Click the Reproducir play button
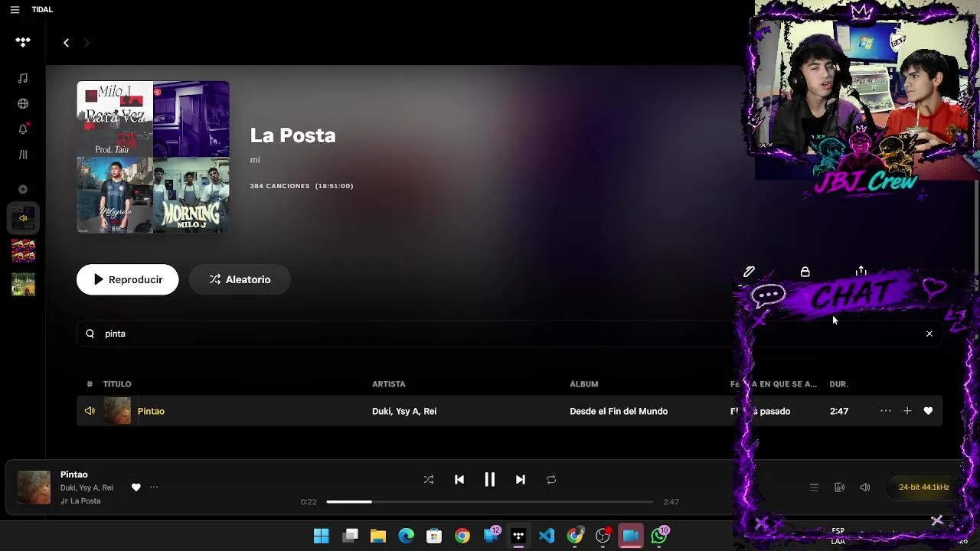The width and height of the screenshot is (980, 551). pyautogui.click(x=128, y=279)
